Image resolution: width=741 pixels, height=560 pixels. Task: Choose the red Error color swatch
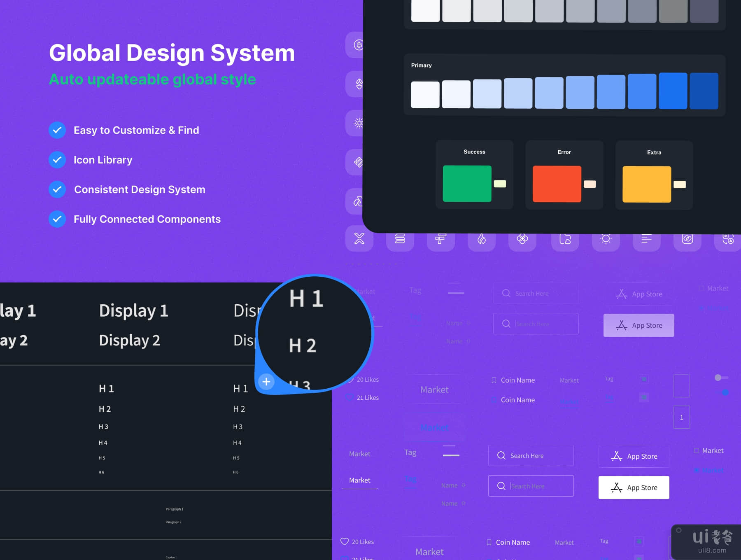click(557, 184)
